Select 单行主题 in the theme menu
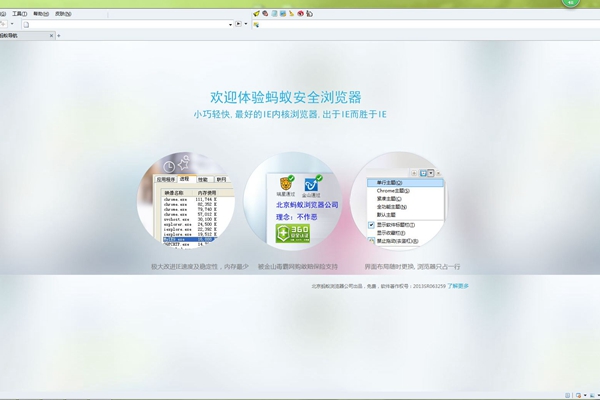The image size is (600, 400). (x=387, y=183)
